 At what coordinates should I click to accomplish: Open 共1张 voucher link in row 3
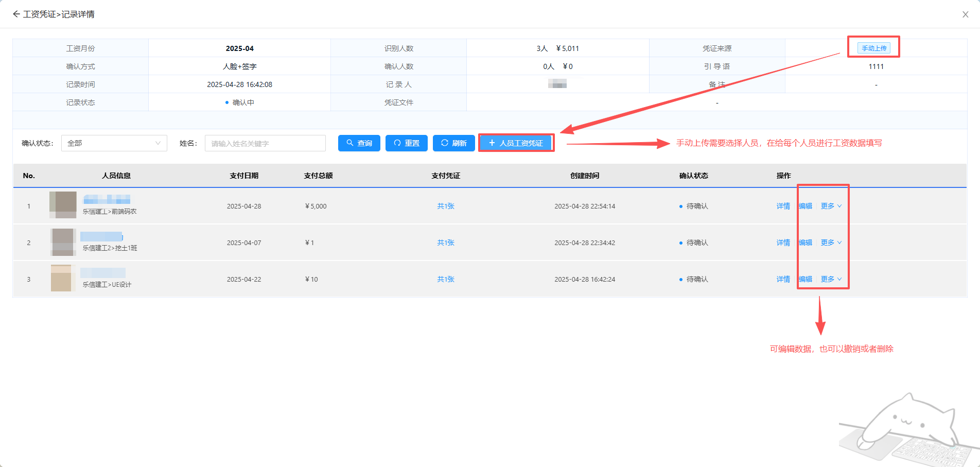[x=446, y=279]
